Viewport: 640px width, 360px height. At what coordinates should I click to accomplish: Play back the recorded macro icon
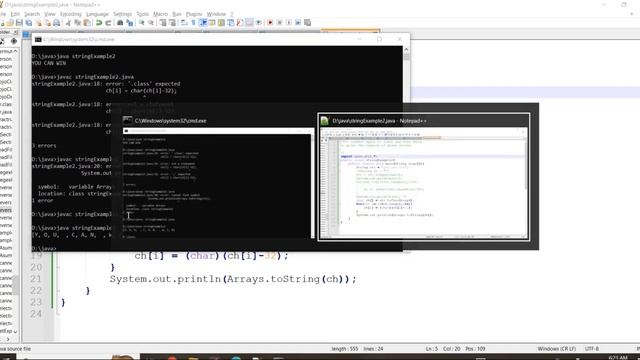289,23
